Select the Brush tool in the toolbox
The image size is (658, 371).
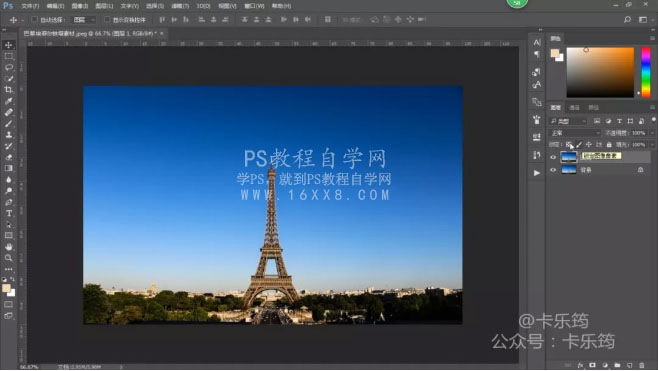(8, 123)
